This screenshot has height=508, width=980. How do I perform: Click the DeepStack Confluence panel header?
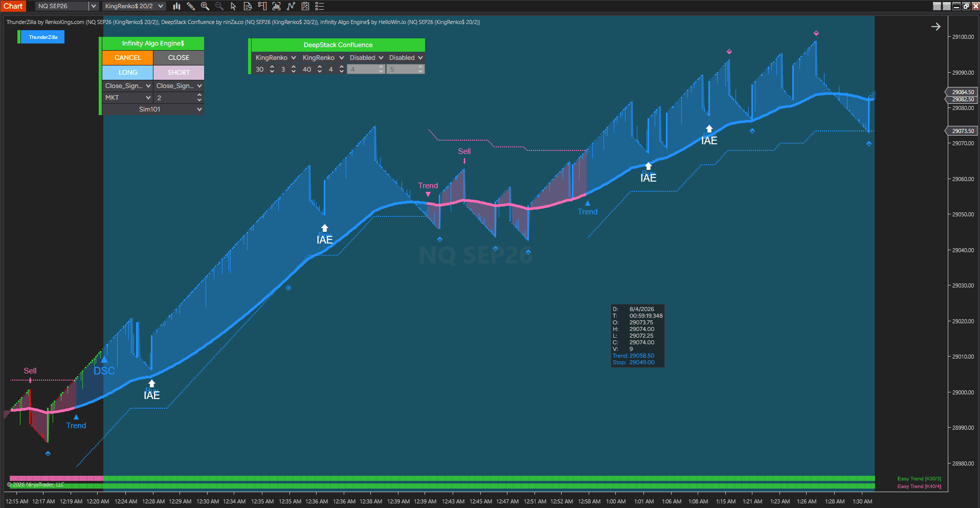click(338, 45)
